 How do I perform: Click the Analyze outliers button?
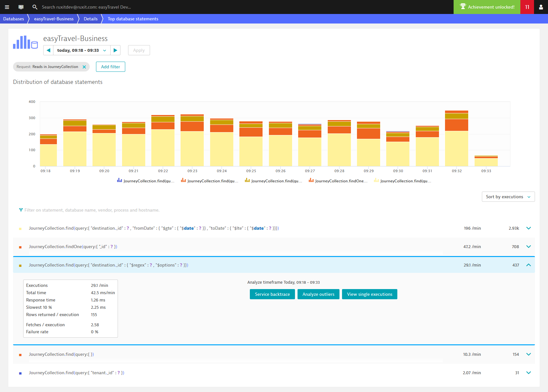pos(319,294)
